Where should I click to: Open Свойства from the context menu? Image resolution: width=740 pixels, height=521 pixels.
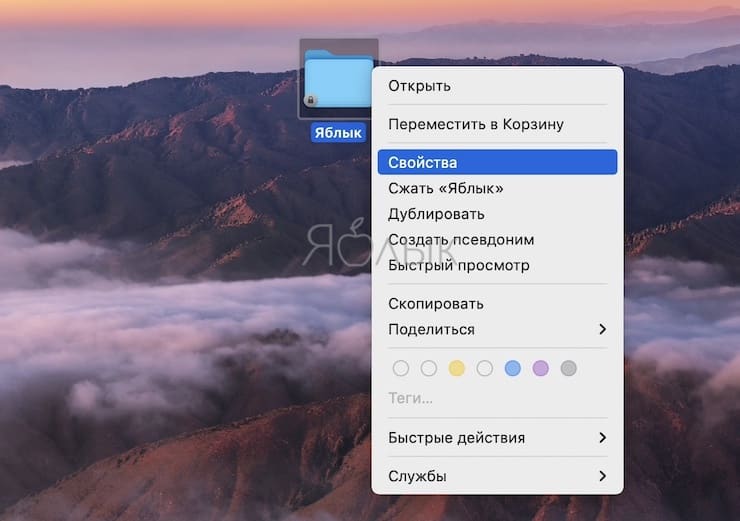point(497,162)
